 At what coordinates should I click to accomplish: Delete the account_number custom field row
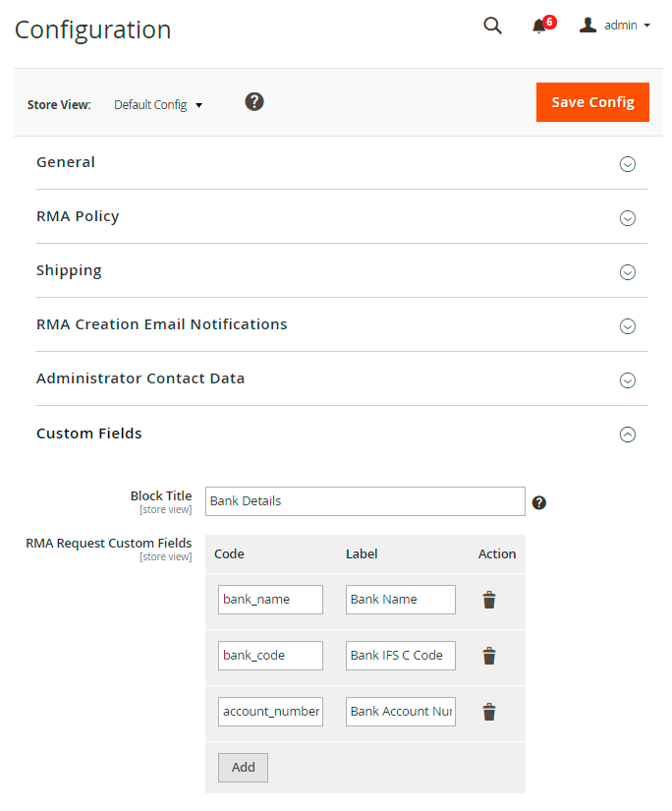pos(489,712)
